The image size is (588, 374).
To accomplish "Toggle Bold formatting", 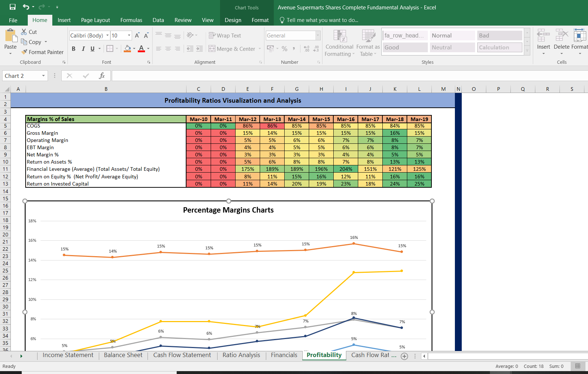I will [x=74, y=49].
